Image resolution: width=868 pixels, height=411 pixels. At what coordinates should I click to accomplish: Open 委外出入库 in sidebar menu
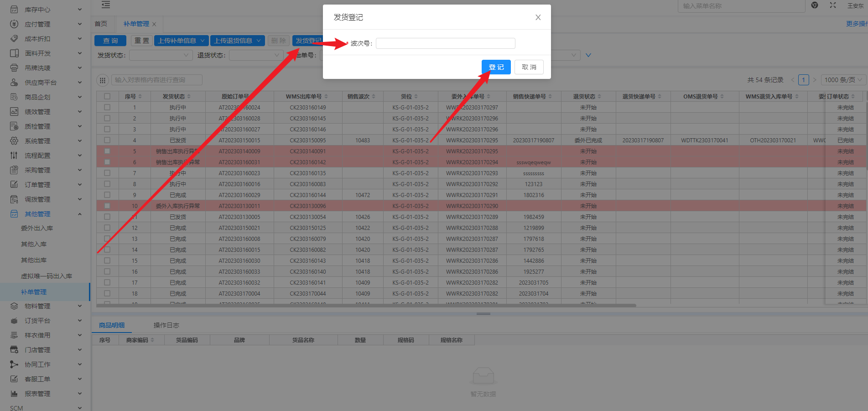(x=37, y=228)
